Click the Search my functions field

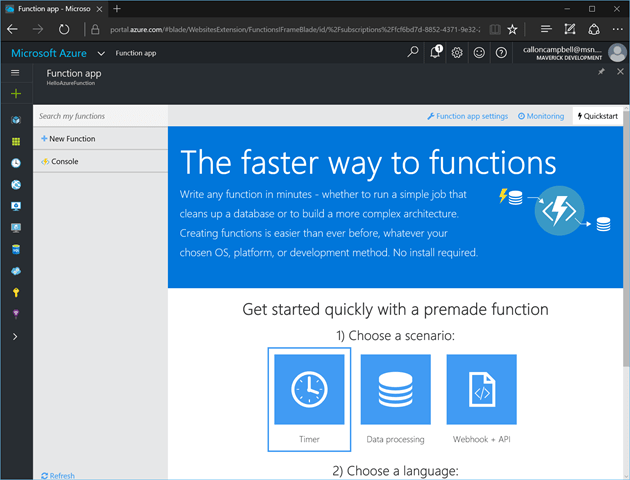(100, 116)
